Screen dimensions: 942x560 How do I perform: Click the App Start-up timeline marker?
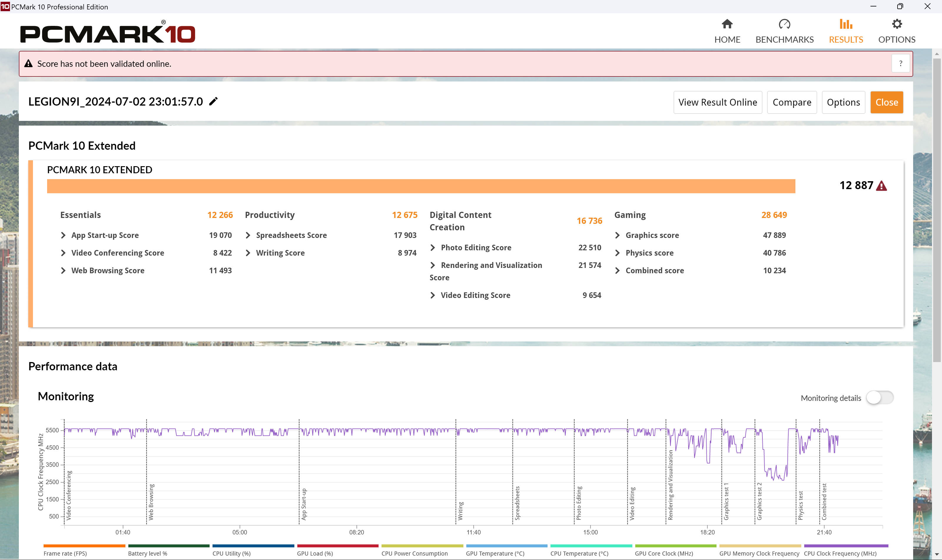(x=304, y=504)
